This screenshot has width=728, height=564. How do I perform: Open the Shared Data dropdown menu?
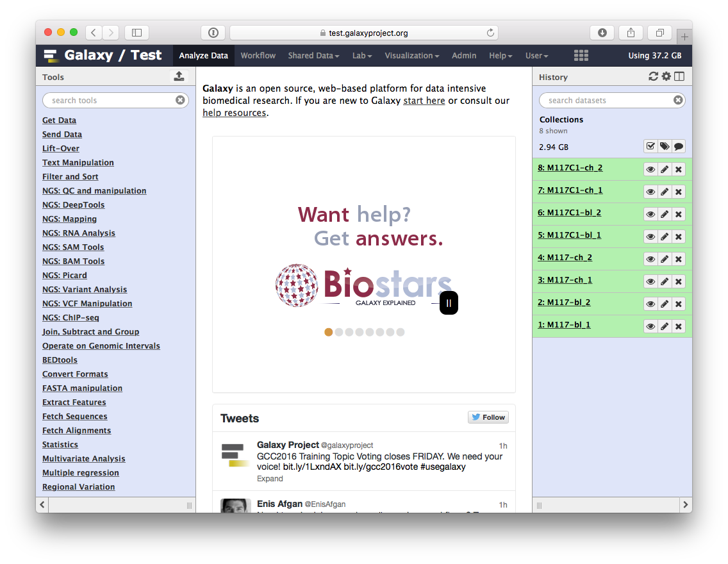coord(313,56)
